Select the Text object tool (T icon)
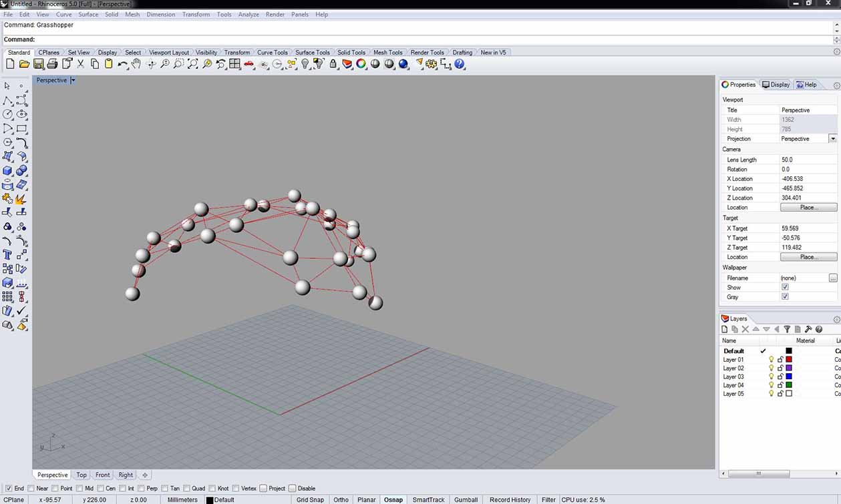 [8, 255]
